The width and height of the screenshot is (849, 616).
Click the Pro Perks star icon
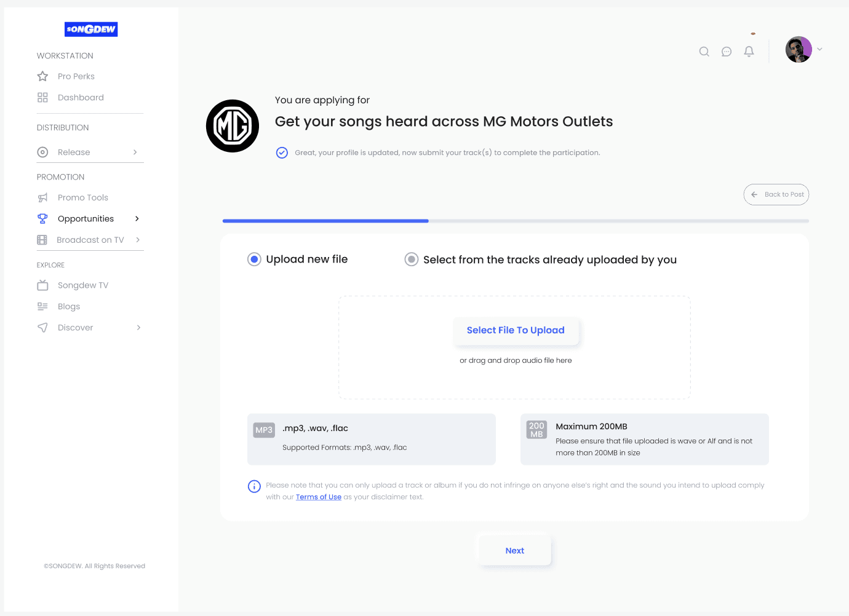point(42,76)
